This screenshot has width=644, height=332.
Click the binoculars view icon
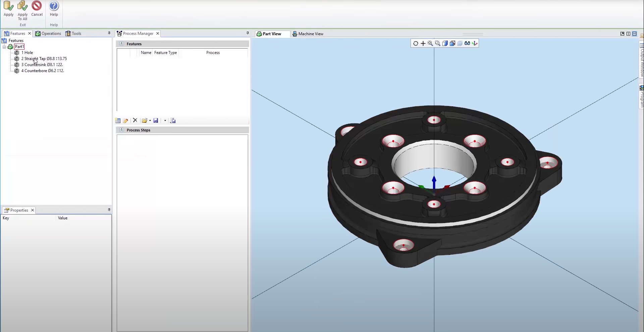pyautogui.click(x=467, y=43)
